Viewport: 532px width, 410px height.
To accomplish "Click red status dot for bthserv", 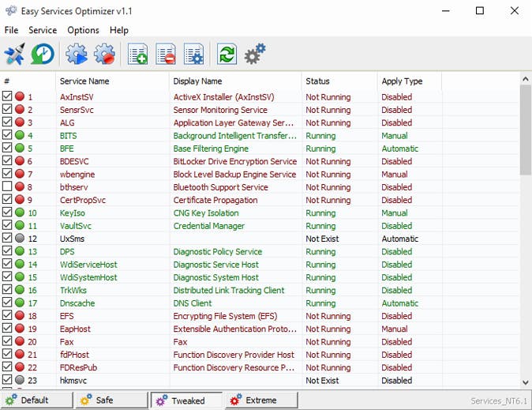I will coord(20,186).
